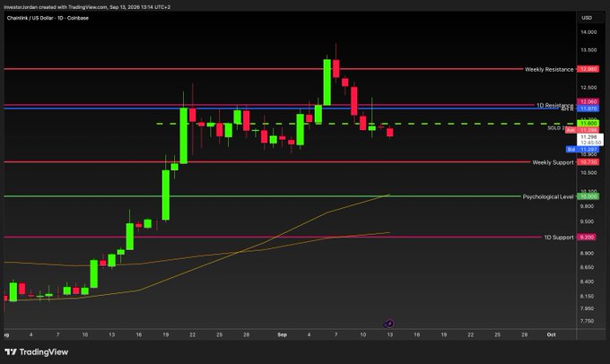Select the Weekly Resistance line label
Image resolution: width=610 pixels, height=364 pixels.
click(549, 69)
